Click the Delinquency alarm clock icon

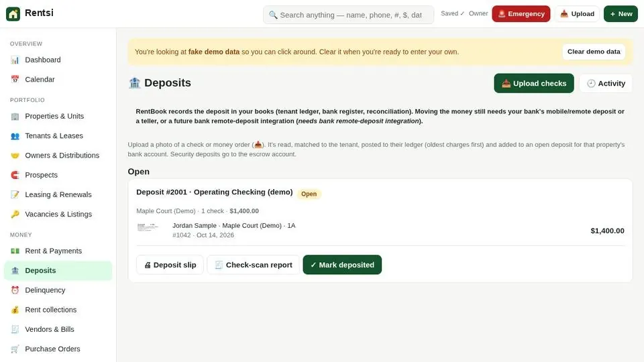pos(15,290)
